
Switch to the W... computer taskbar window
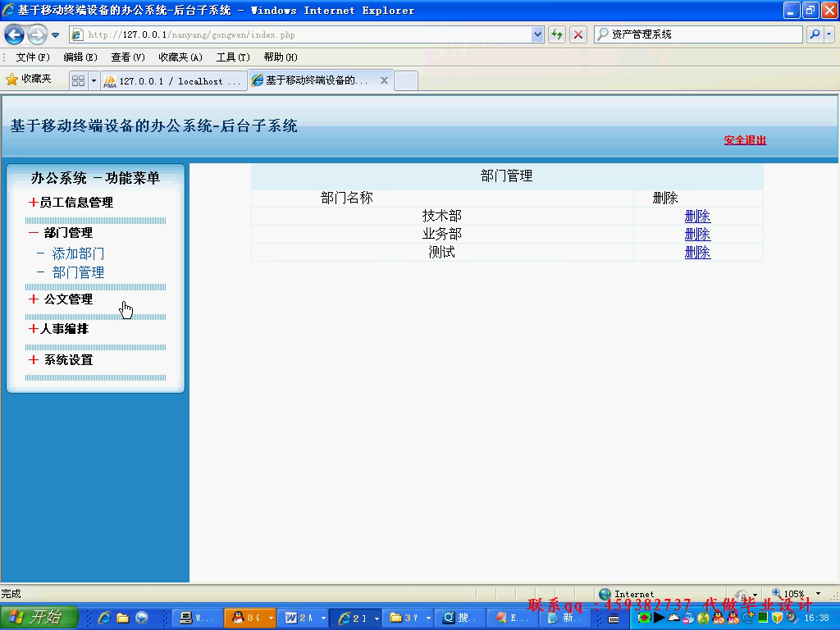click(197, 619)
